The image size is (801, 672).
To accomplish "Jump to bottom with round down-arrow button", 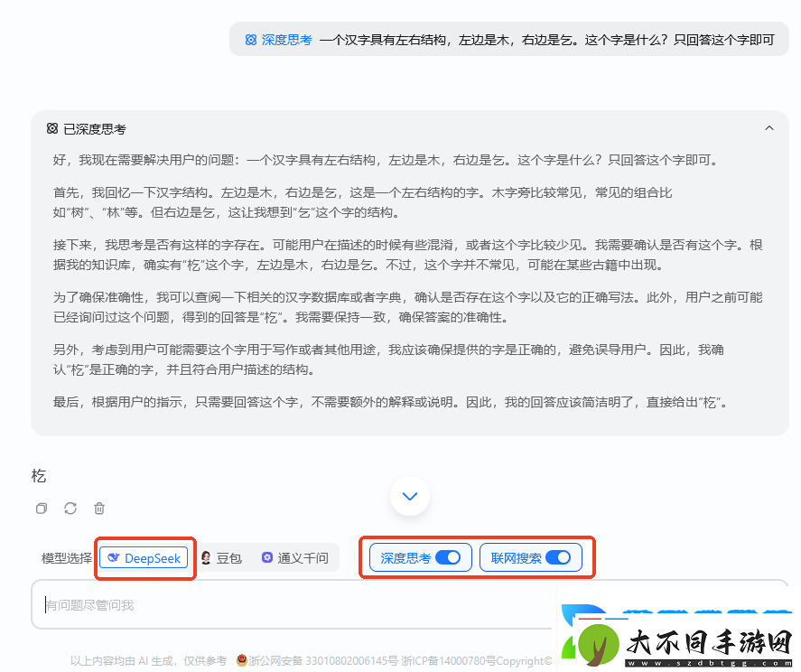I will [410, 496].
